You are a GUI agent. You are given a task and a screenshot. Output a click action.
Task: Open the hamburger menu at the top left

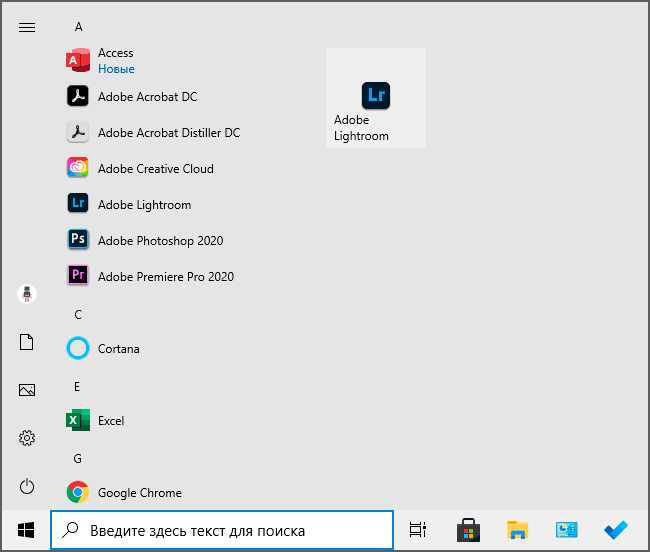[27, 27]
